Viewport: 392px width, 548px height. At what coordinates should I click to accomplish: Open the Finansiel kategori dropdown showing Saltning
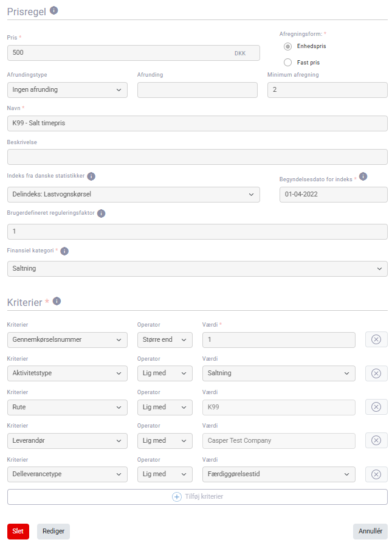[x=198, y=269]
